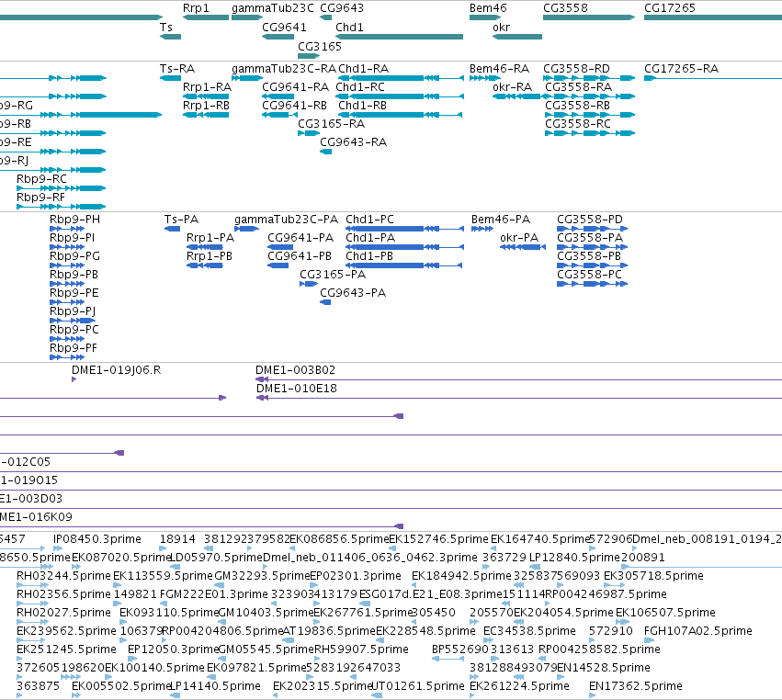
Task: Click the Bem46 gene label
Action: coord(488,8)
